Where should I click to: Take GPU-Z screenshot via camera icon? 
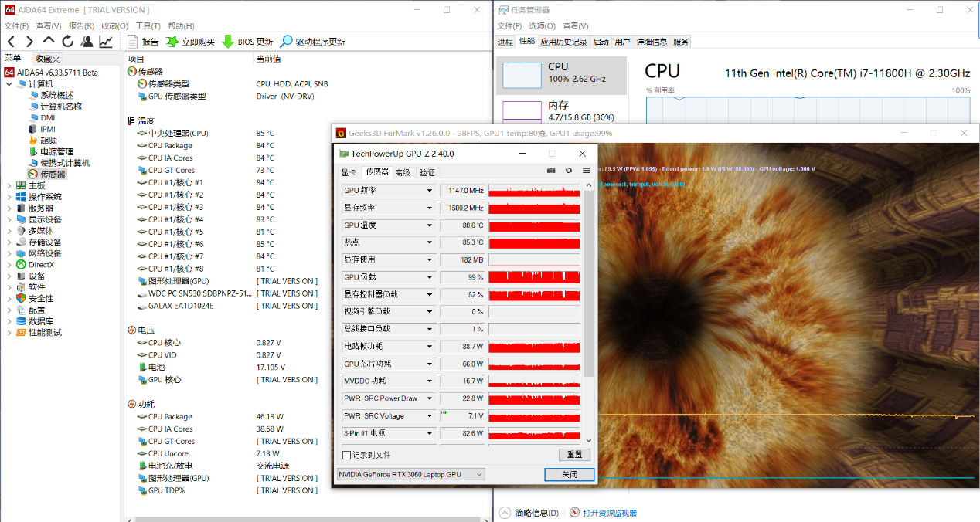(551, 171)
